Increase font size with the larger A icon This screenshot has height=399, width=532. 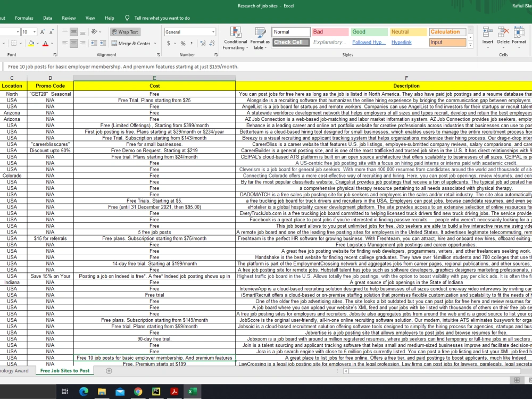43,32
